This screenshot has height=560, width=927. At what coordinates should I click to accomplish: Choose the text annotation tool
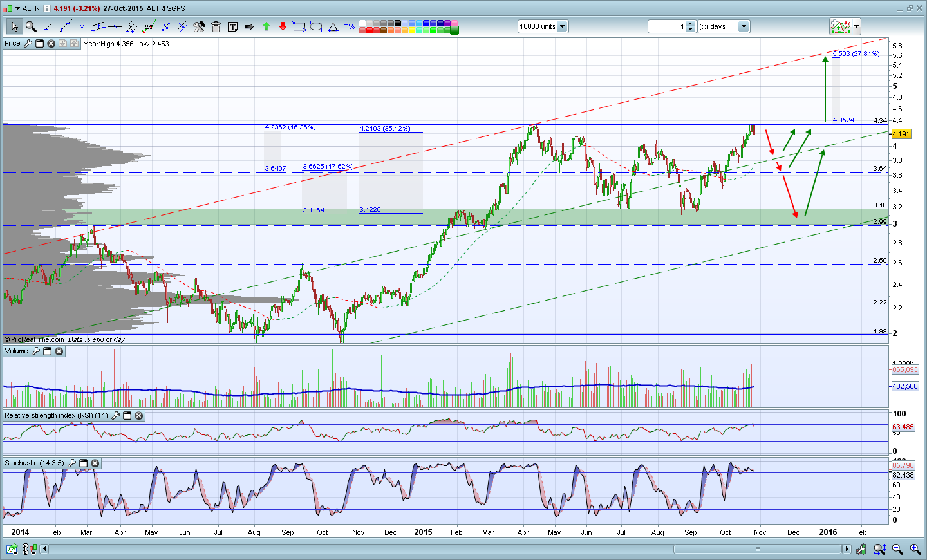coord(232,26)
